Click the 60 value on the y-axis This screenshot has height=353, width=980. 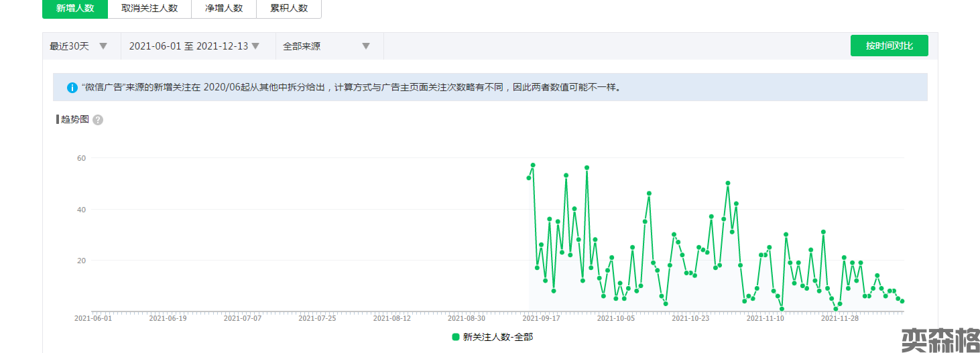click(x=82, y=158)
